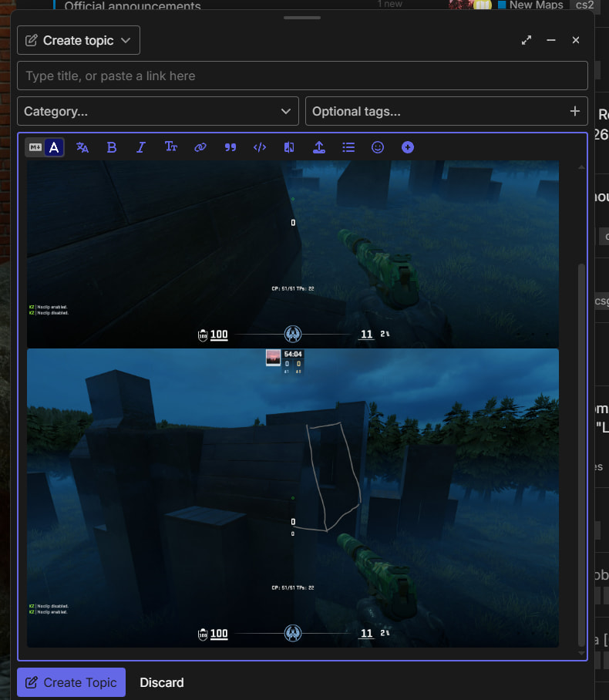Insert hyperlink with the link icon

click(x=200, y=147)
